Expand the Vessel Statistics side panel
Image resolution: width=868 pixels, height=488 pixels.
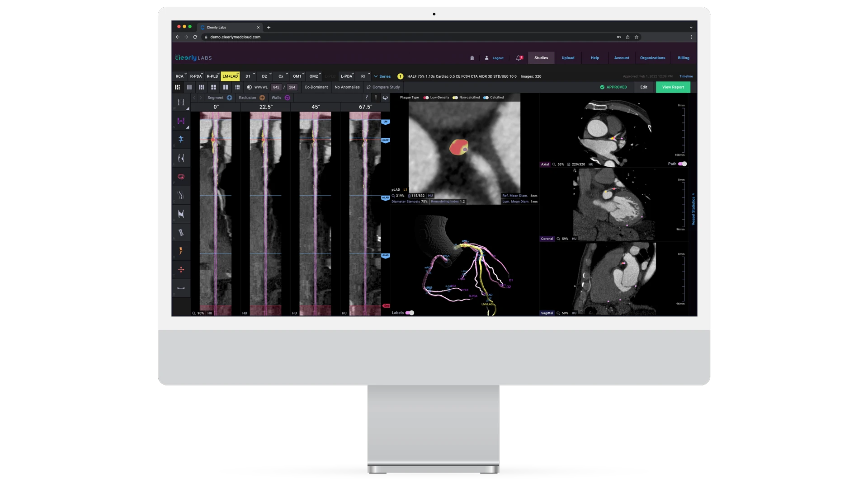click(x=693, y=209)
